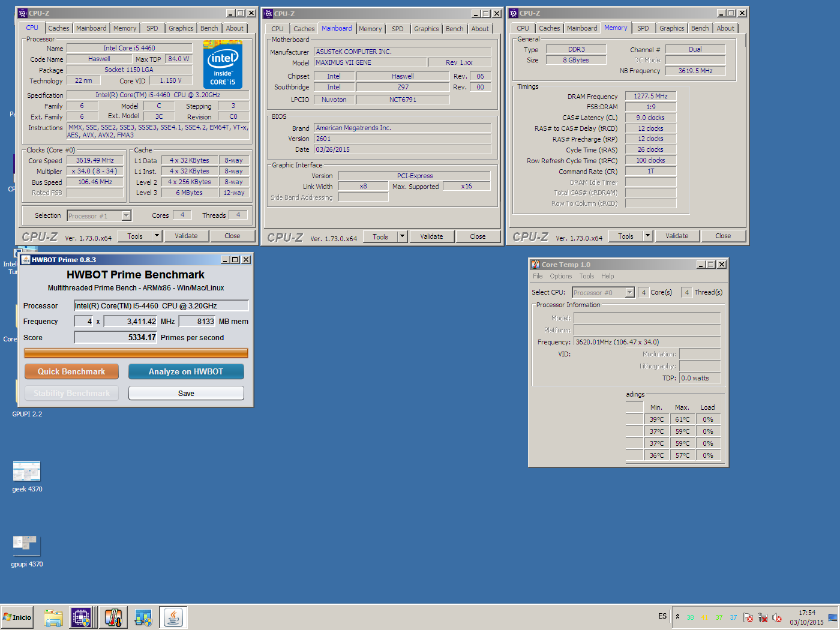Open Windows Explorer folder icon in taskbar

[53, 617]
